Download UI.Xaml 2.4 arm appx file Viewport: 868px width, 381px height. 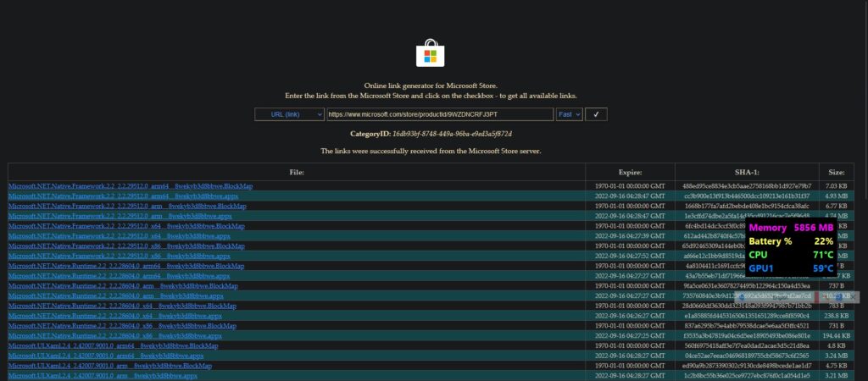[103, 375]
